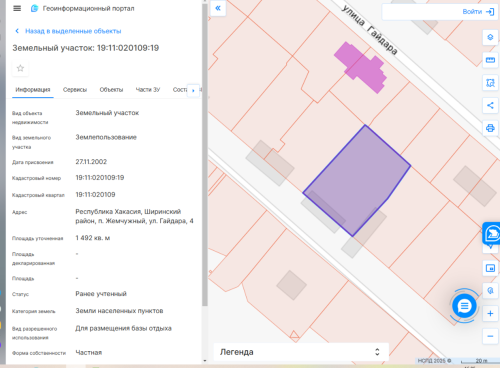Screen dimensions: 500x368
Task: Open the map layers tool
Action: (x=490, y=37)
